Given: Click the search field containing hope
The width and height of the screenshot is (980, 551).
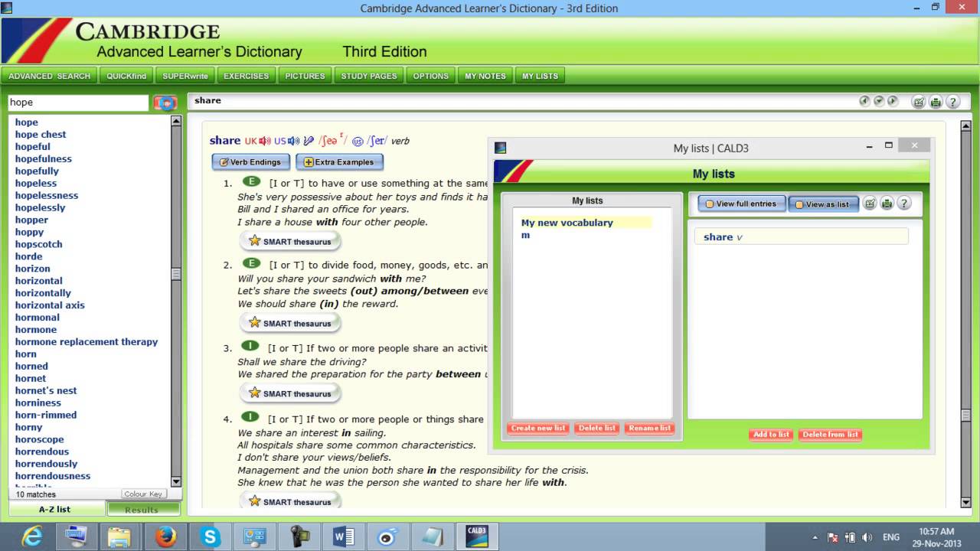Looking at the screenshot, I should pos(78,103).
